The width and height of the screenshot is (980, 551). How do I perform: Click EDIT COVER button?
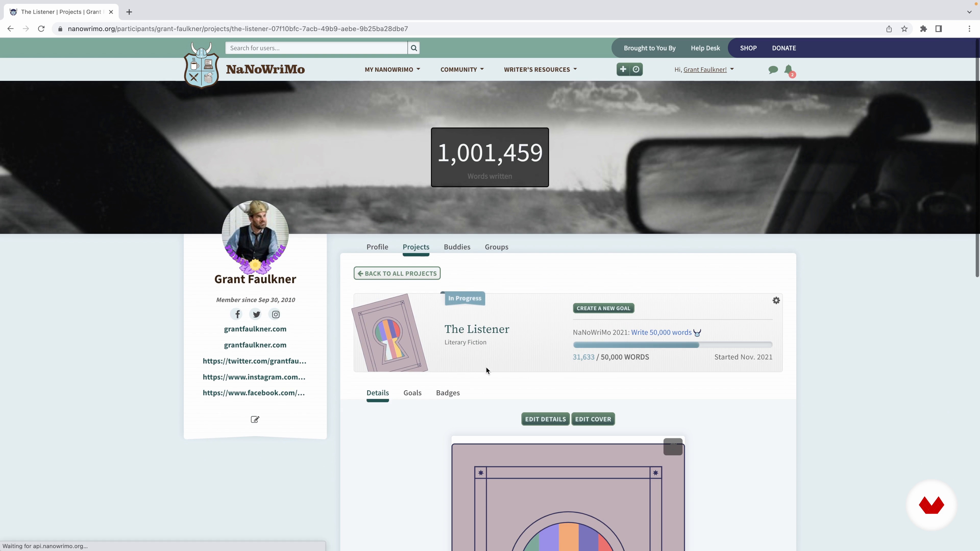coord(593,419)
